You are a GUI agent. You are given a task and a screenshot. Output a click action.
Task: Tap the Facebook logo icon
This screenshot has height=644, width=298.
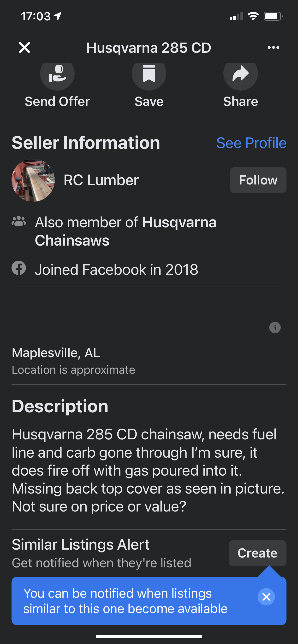point(19,268)
